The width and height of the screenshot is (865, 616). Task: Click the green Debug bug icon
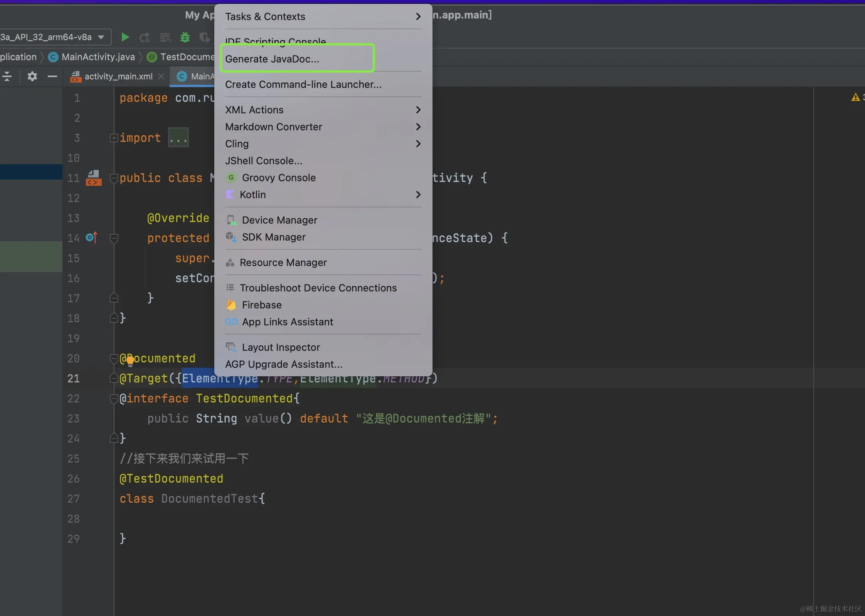[185, 37]
